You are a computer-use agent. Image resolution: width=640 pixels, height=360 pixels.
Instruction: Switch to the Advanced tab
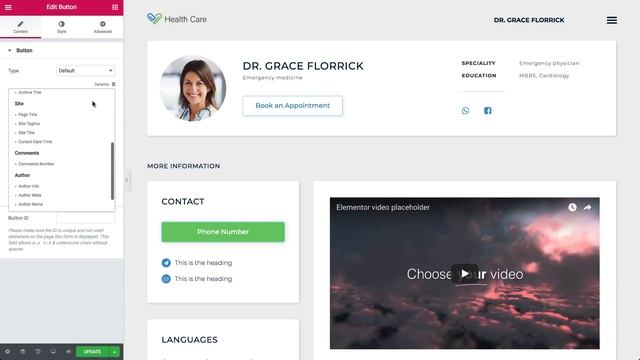pyautogui.click(x=102, y=27)
